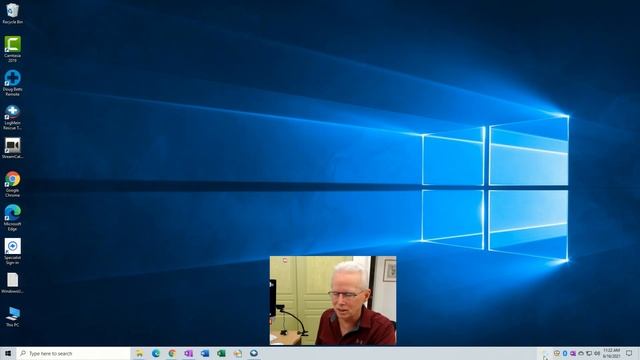The height and width of the screenshot is (360, 640).
Task: Select the Microsoft Edge desktop shortcut
Action: [x=12, y=218]
